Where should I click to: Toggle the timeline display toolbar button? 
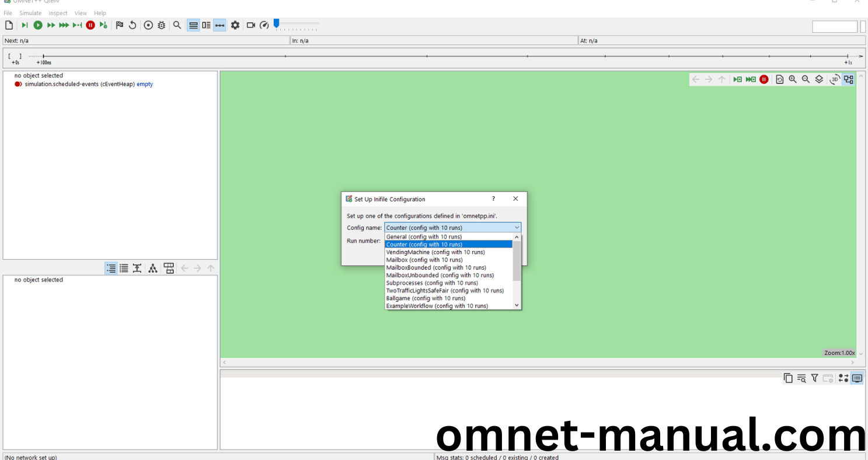[x=219, y=25]
